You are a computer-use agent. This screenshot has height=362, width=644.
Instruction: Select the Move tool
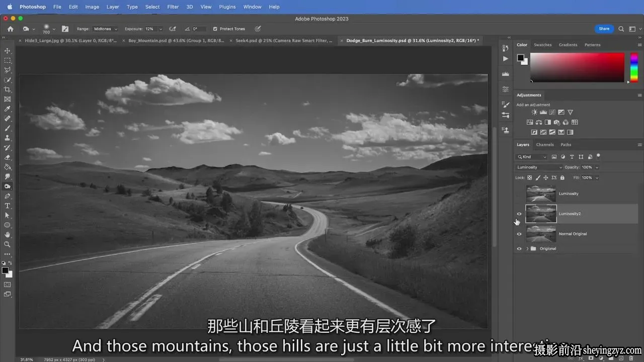(x=8, y=51)
